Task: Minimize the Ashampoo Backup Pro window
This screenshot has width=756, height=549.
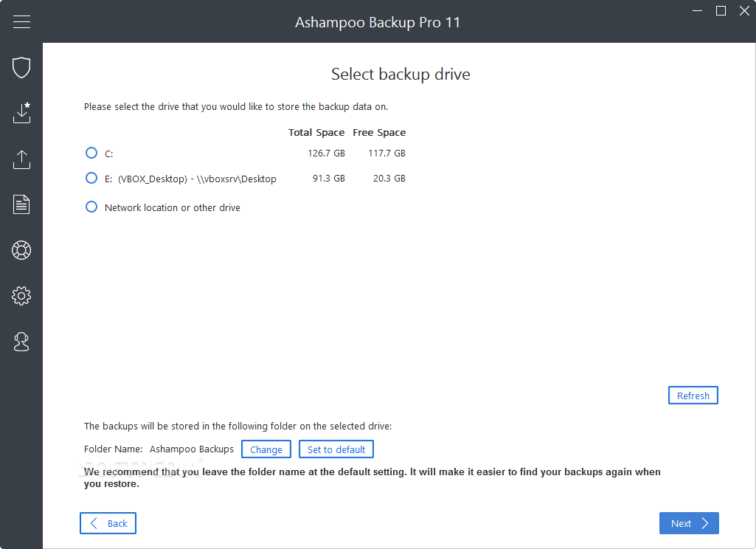Action: tap(697, 10)
